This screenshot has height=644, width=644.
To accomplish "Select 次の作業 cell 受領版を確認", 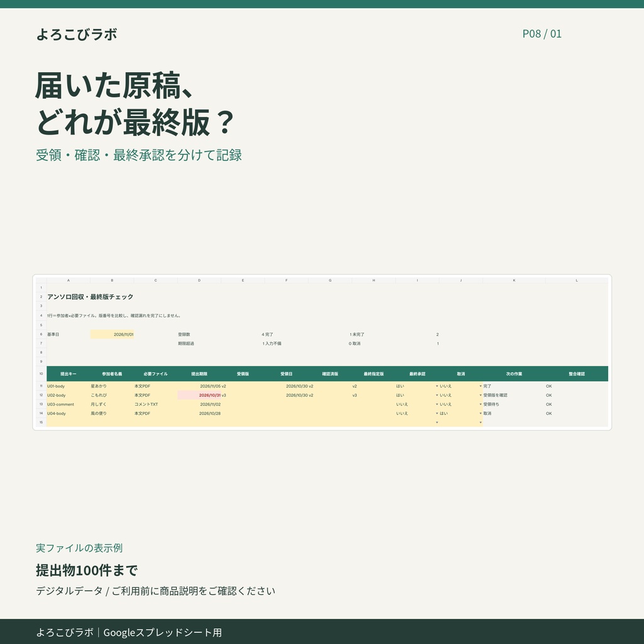I will [x=514, y=395].
